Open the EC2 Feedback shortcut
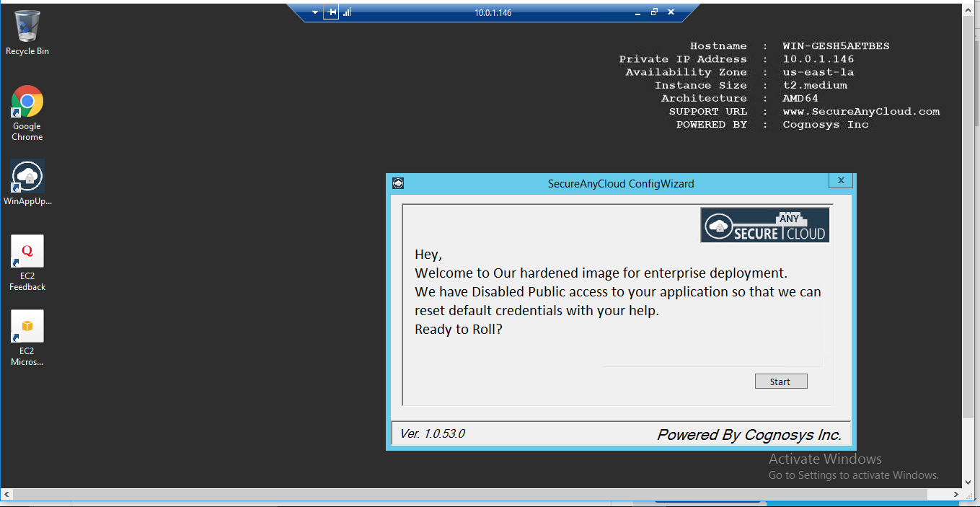 pyautogui.click(x=27, y=250)
